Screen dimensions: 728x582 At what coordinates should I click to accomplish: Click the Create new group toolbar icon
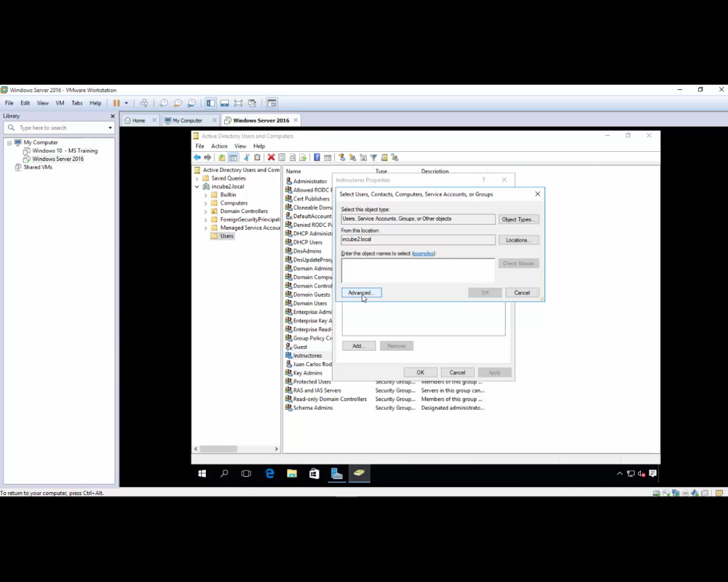coord(353,157)
